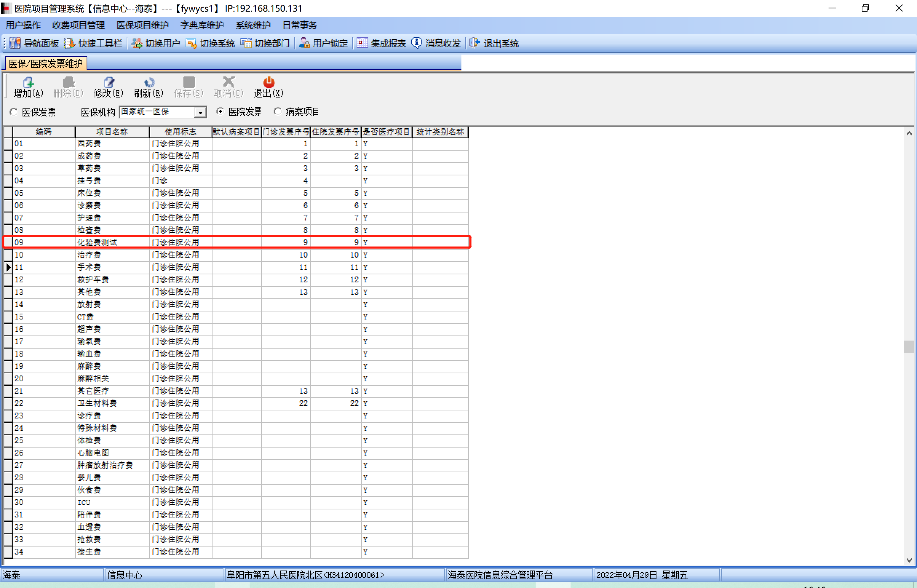Viewport: 917px width, 588px height.
Task: Click the 项目名称 column header
Action: click(x=111, y=132)
